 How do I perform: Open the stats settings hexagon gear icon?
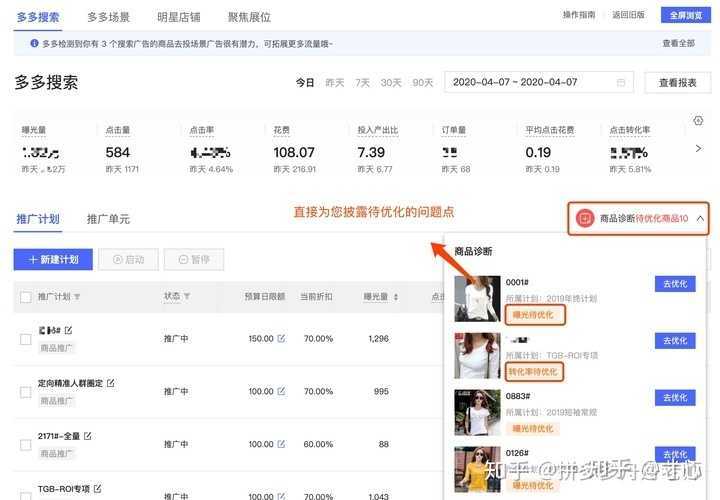pyautogui.click(x=698, y=121)
